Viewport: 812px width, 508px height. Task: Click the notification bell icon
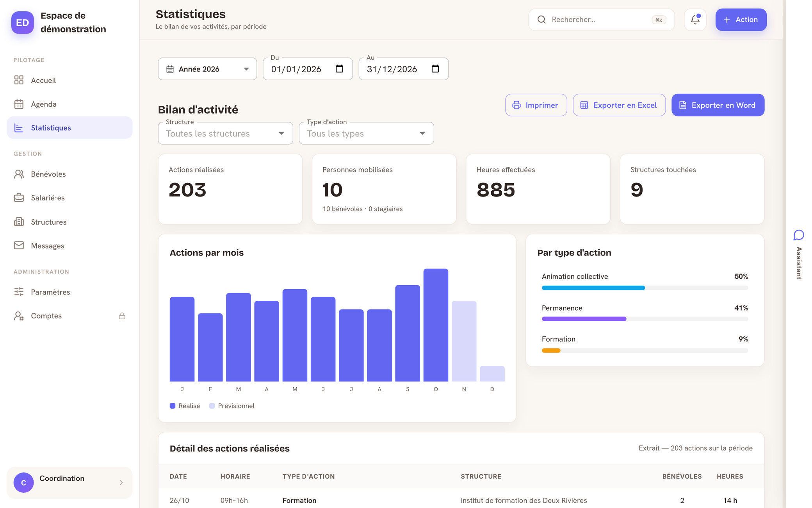[695, 20]
